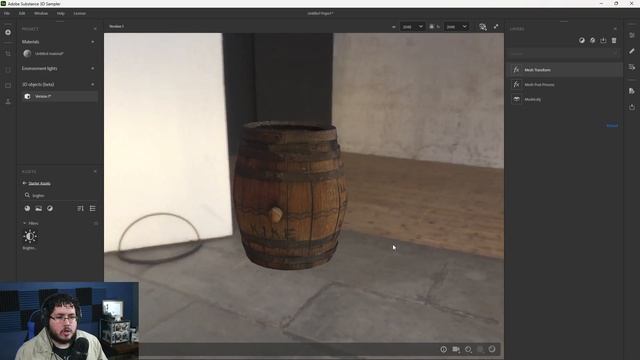
Task: Filter assets by materials sphere icon
Action: (27, 209)
